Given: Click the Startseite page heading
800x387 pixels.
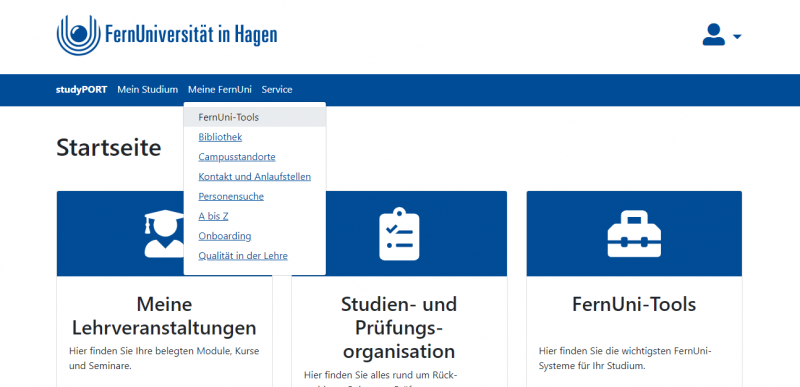Looking at the screenshot, I should tap(109, 148).
